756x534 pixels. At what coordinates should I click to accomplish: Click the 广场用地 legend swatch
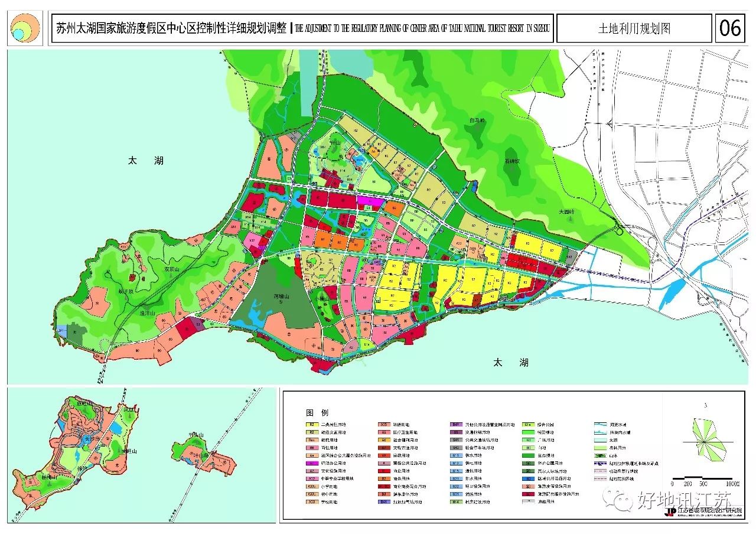coord(528,440)
